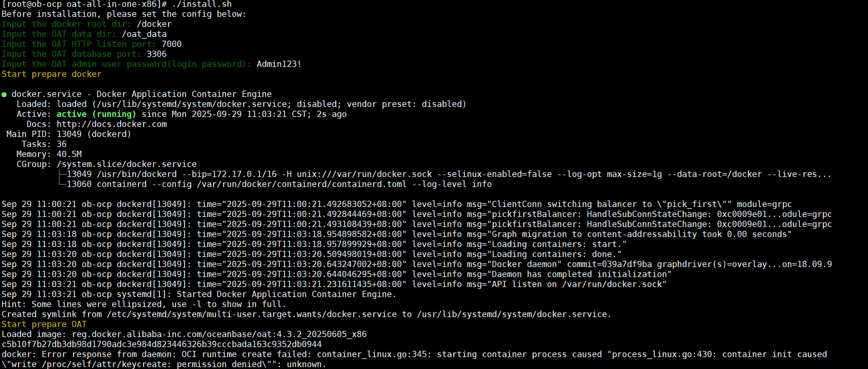Click the green "active (running)" status text
The width and height of the screenshot is (868, 369).
pyautogui.click(x=96, y=114)
